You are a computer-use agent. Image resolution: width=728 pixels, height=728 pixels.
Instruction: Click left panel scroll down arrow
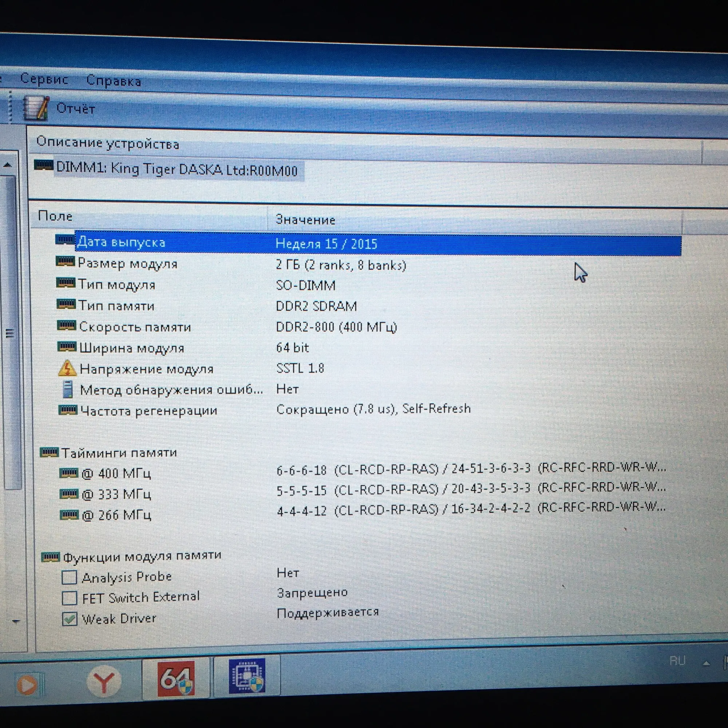(15, 622)
